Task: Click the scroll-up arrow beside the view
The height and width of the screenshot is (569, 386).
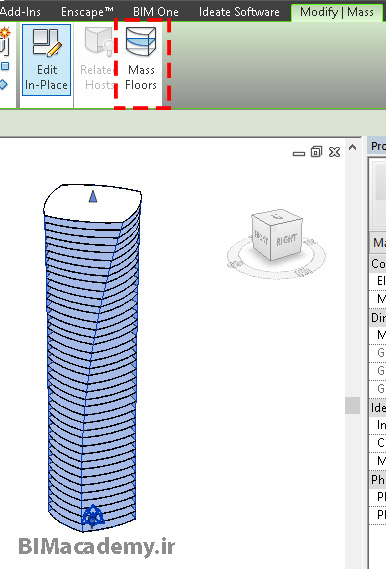Action: coord(352,147)
